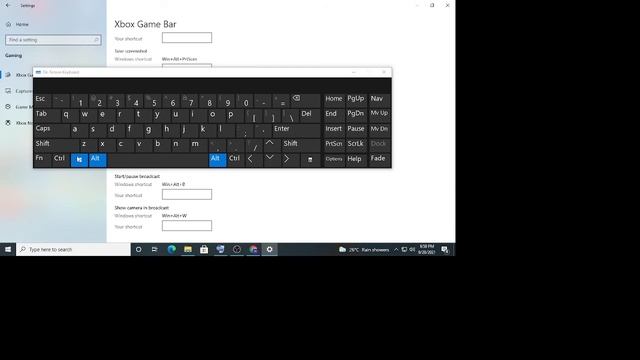
Task: Tap the Enter key
Action: click(x=296, y=130)
